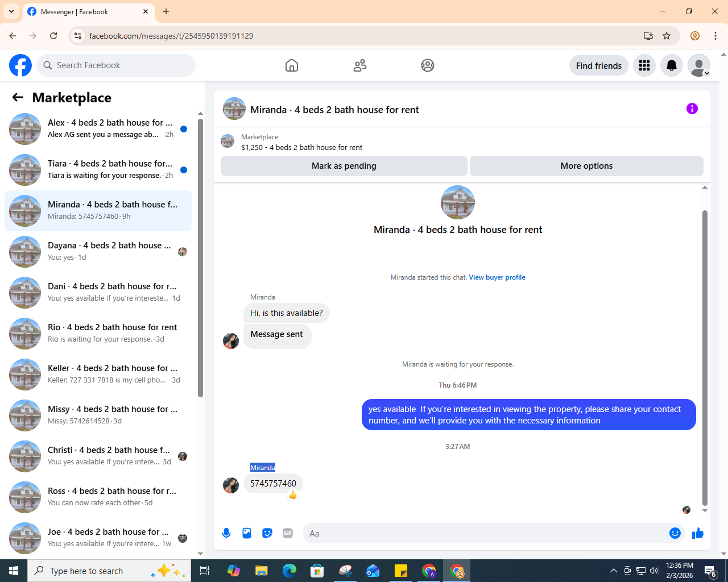Open volume control in system tray
Viewport: 728px width, 582px height.
654,571
